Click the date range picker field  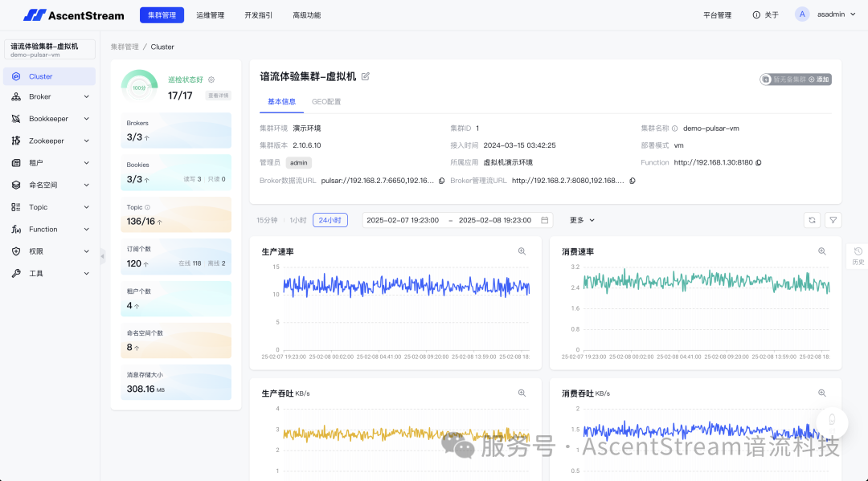coord(457,219)
